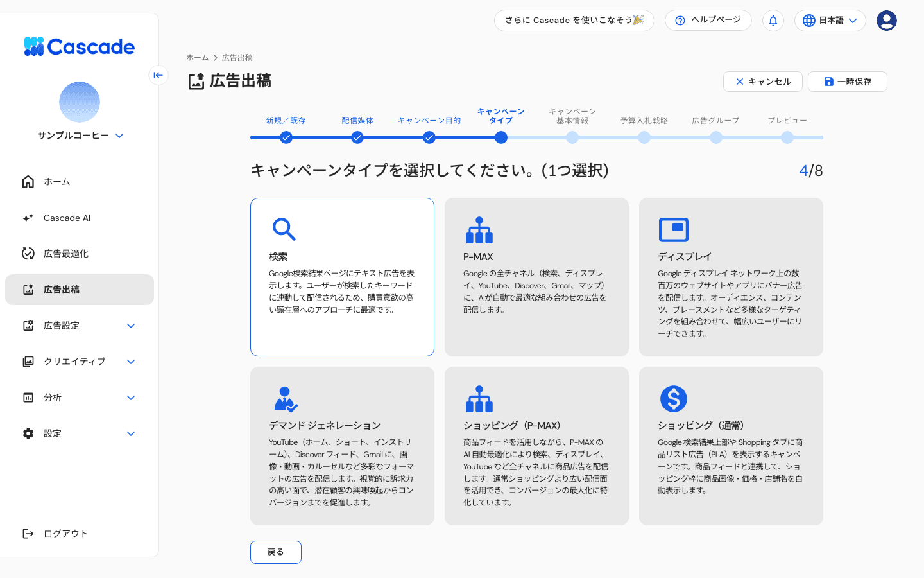924x578 pixels.
Task: Expand the 分析 menu chevron
Action: point(131,398)
